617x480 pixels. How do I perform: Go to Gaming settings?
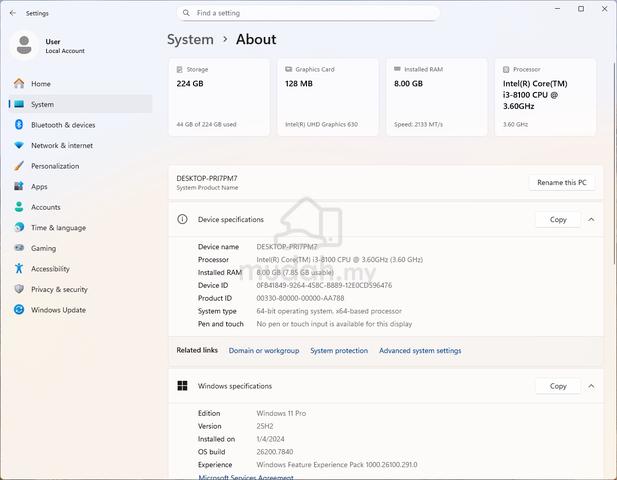tap(80, 248)
